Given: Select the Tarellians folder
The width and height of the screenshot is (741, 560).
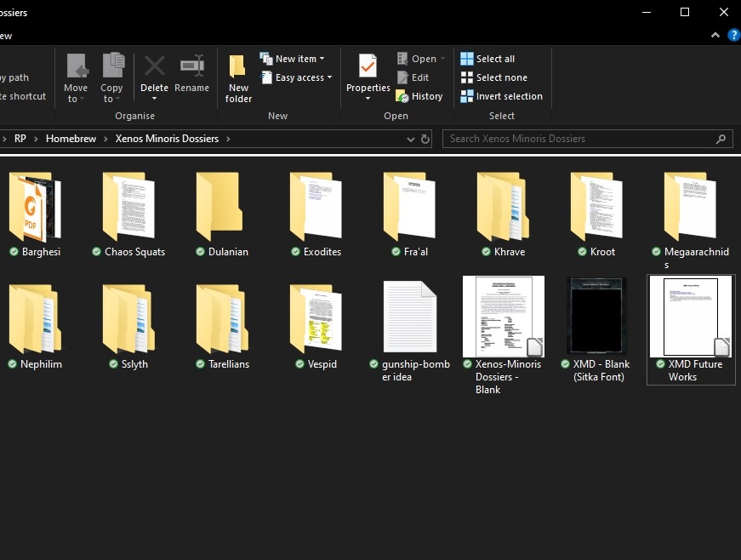Looking at the screenshot, I should (x=222, y=319).
